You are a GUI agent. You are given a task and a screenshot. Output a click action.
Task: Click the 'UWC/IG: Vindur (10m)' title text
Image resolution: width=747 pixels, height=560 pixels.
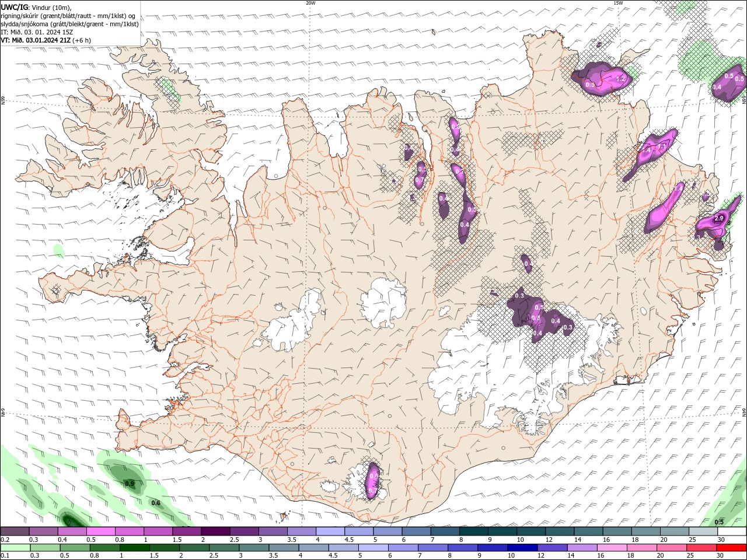pos(36,7)
